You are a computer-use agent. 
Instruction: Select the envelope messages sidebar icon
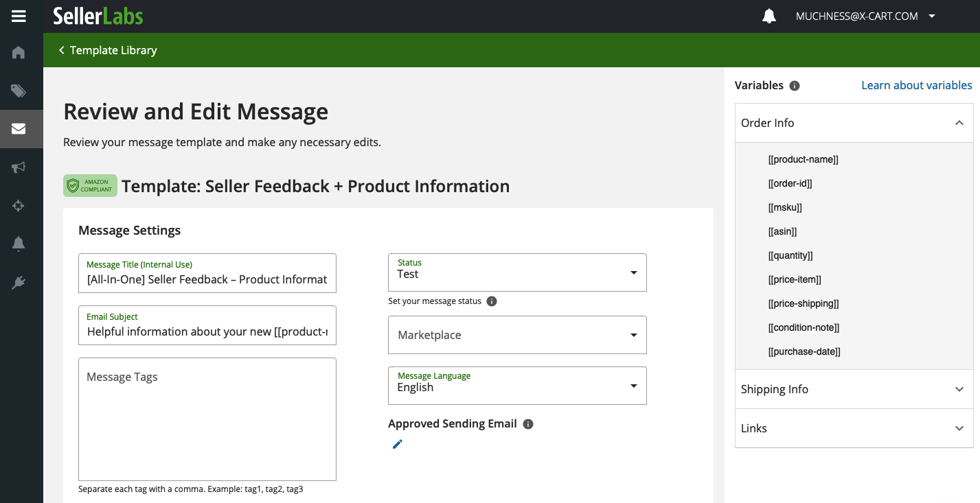coord(19,129)
